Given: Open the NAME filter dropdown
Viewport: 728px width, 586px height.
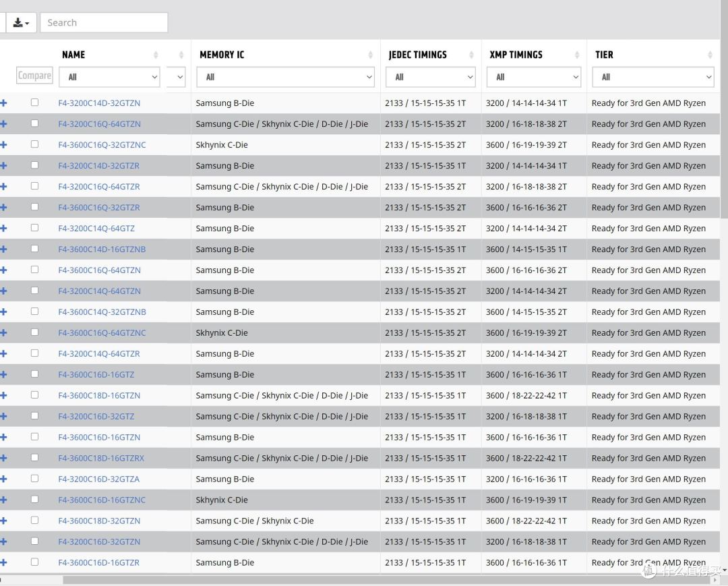Looking at the screenshot, I should tap(110, 77).
